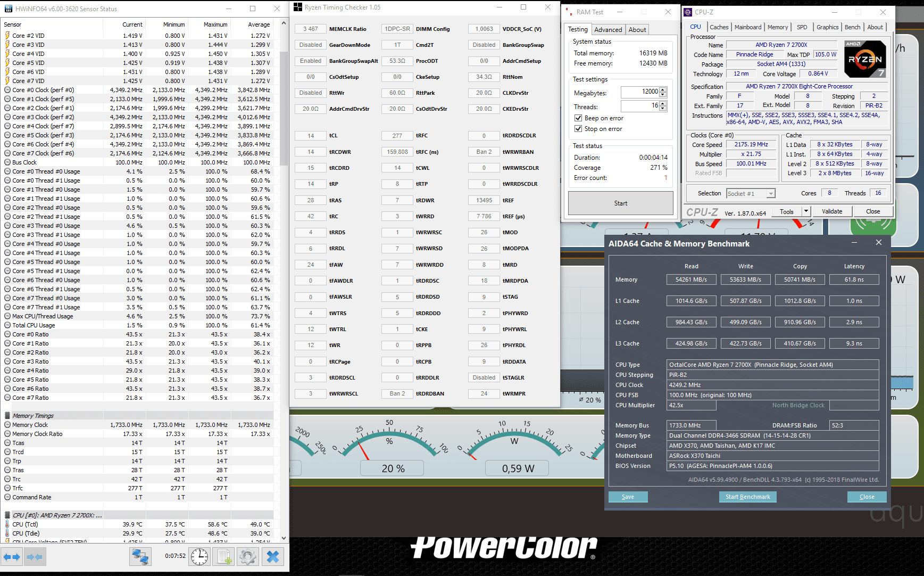Click the Core #0 Ratio sensor icon

7,334
